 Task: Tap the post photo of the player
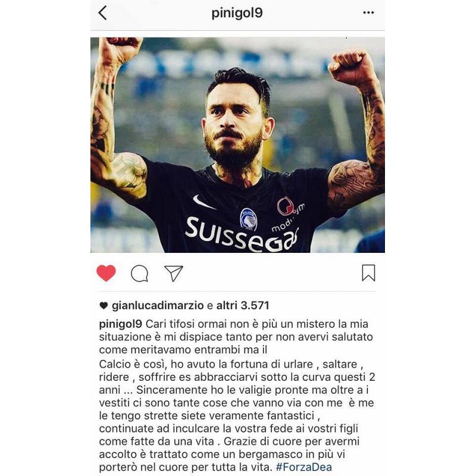(x=237, y=145)
